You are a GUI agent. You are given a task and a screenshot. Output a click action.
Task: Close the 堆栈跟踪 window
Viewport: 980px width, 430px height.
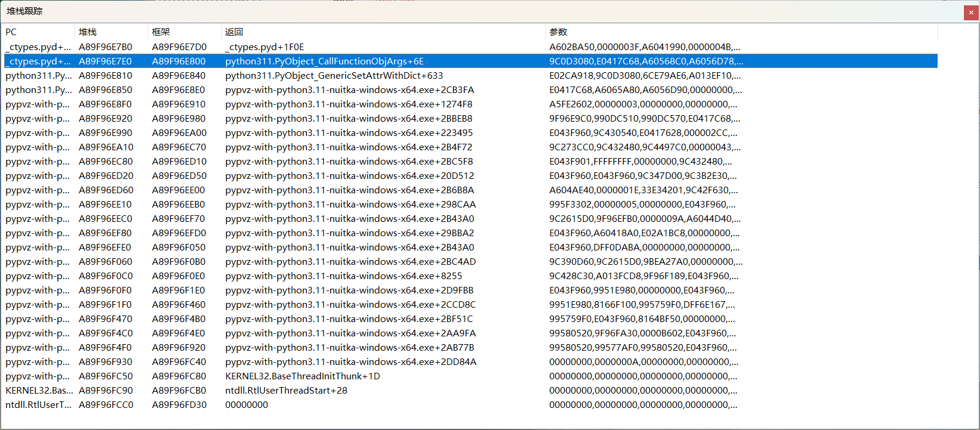point(971,13)
